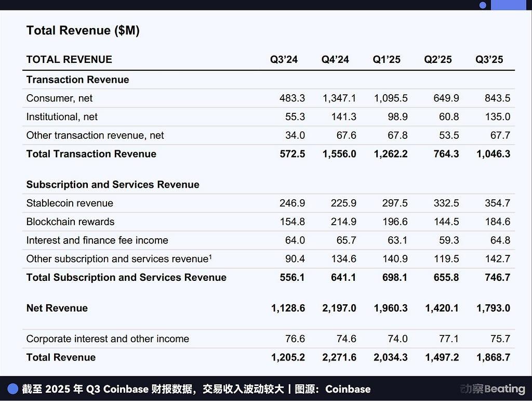The width and height of the screenshot is (532, 401).
Task: Click Q2'25 Institutional net value 60.8
Action: (448, 117)
